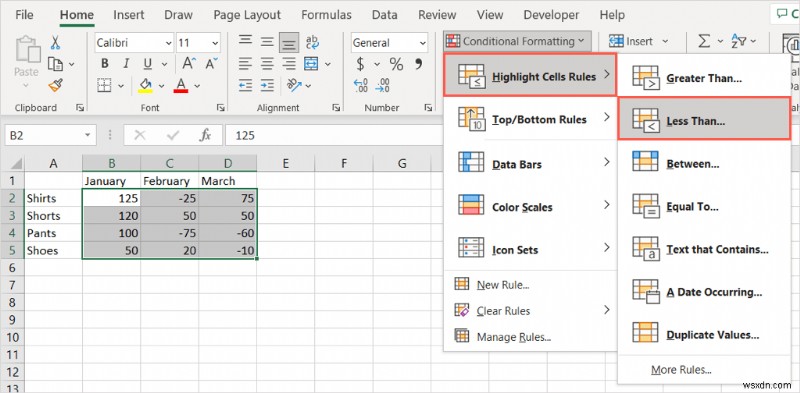Click Increase Decimal icon
The image size is (800, 393).
[x=361, y=85]
